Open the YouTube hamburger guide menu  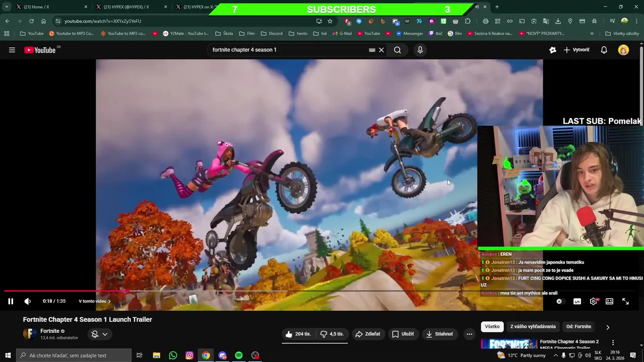[12, 50]
